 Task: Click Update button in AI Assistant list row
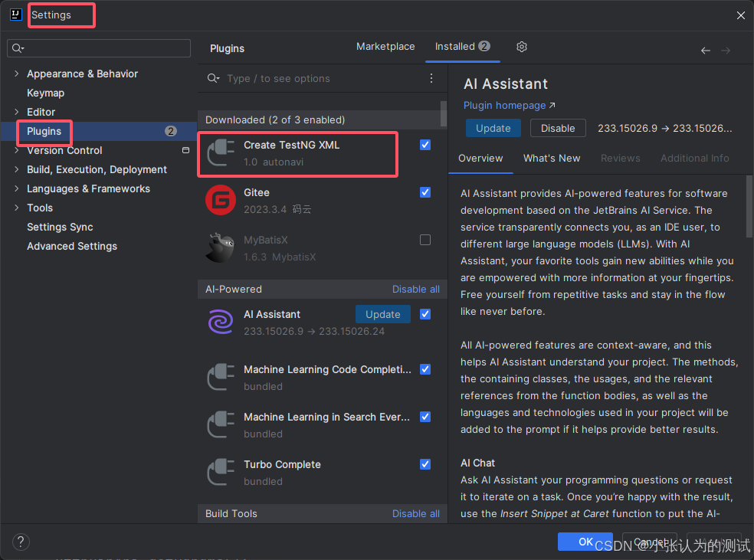click(383, 314)
